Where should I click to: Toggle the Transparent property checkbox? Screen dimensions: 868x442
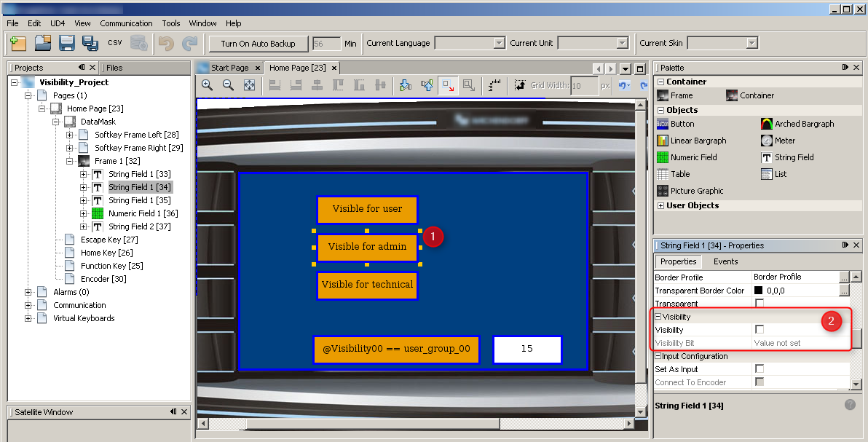tap(759, 304)
